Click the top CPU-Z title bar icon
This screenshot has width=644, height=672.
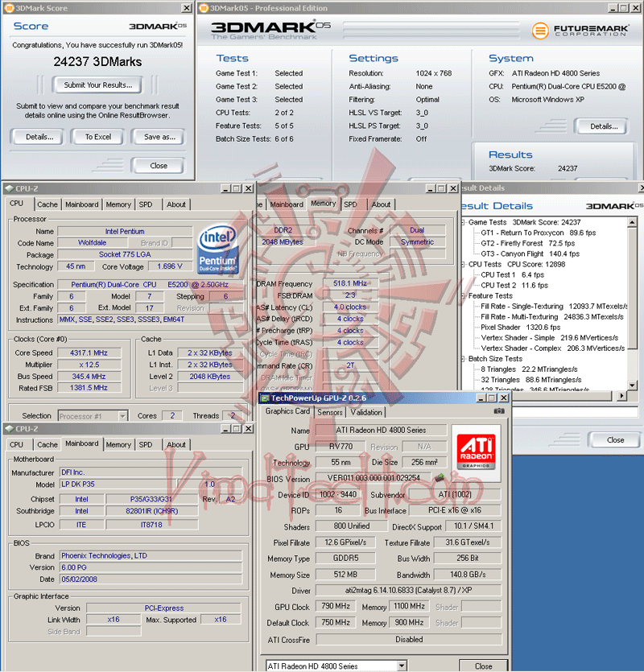coord(9,188)
